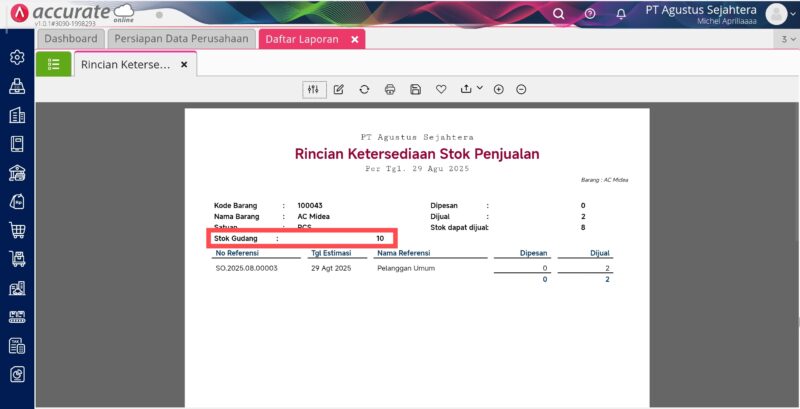Click the Accurate Online logo

(72, 14)
